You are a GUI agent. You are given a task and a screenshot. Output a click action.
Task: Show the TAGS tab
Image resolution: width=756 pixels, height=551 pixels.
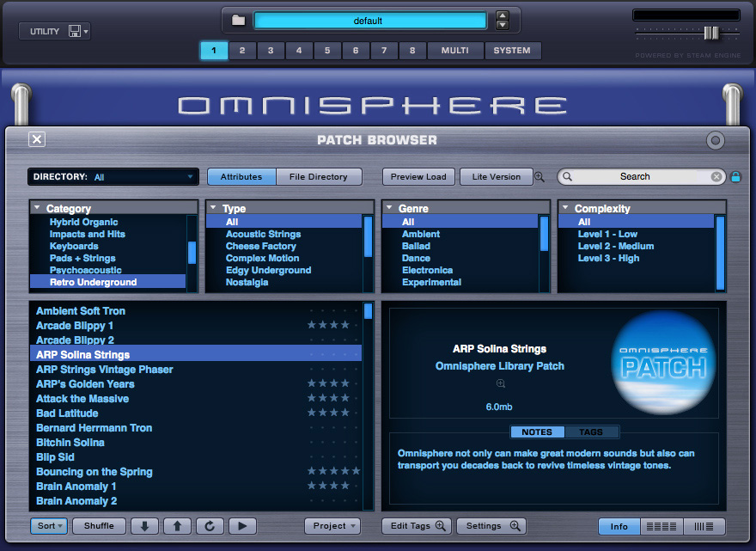(591, 432)
